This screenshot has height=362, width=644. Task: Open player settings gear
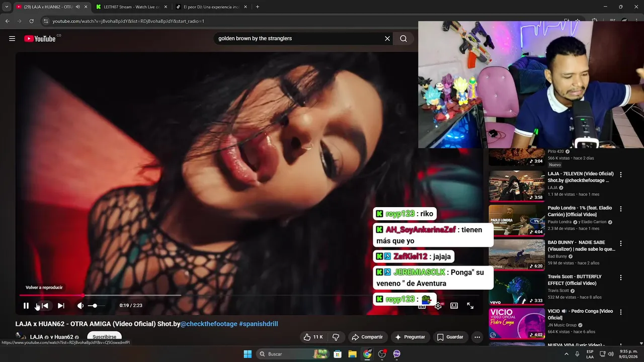pos(438,306)
